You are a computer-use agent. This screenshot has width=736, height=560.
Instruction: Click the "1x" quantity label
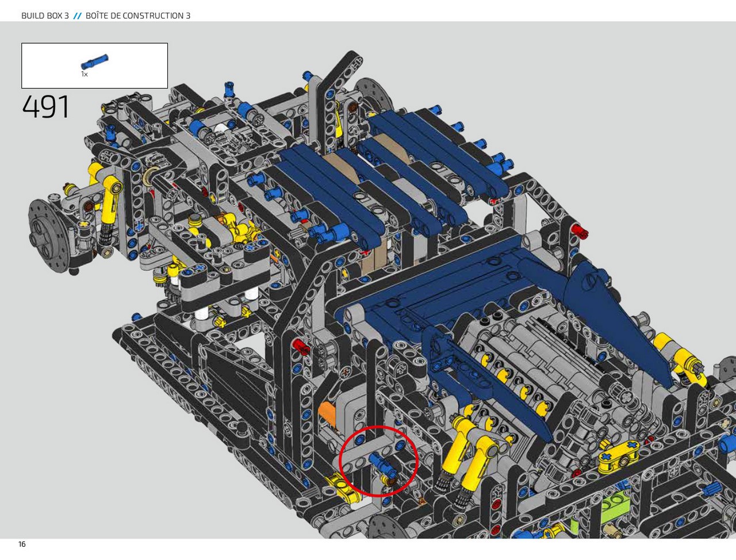coord(85,74)
